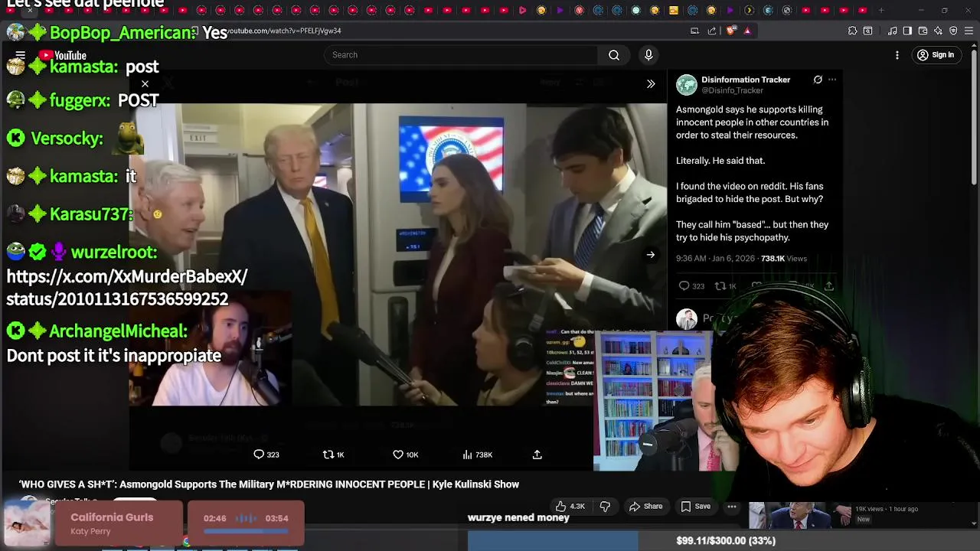Click the share page icon in address bar
This screenshot has height=551, width=980.
712,31
